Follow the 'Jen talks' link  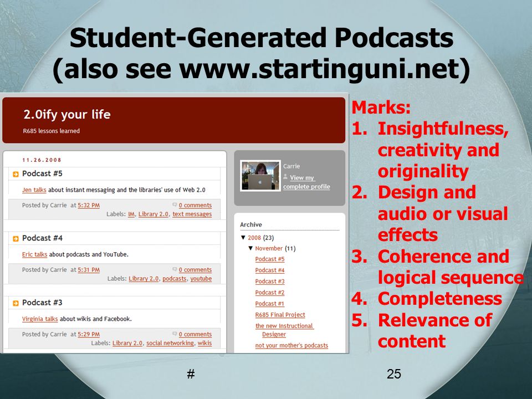tap(34, 190)
